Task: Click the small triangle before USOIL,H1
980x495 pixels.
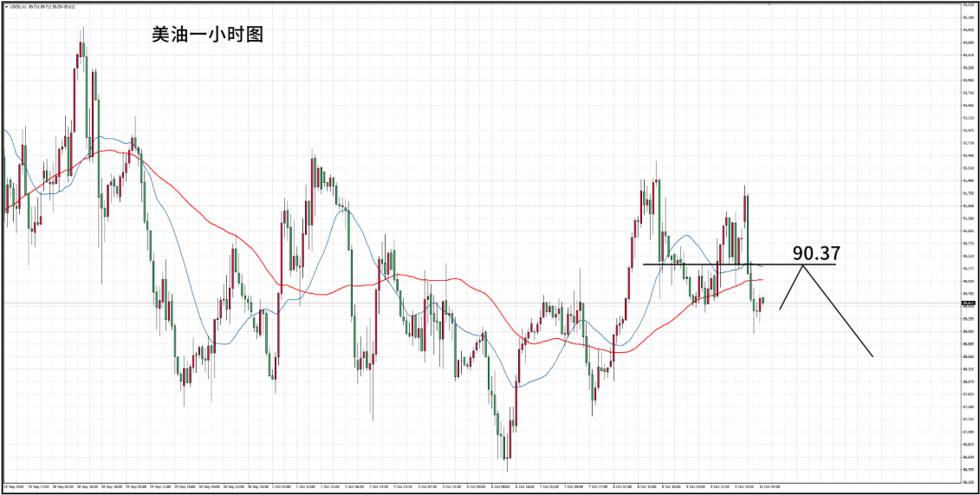Action: point(6,7)
